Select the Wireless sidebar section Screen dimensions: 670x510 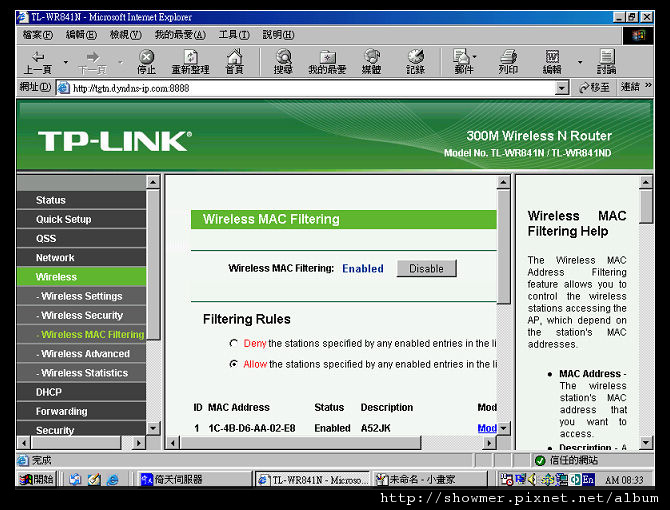click(x=82, y=277)
